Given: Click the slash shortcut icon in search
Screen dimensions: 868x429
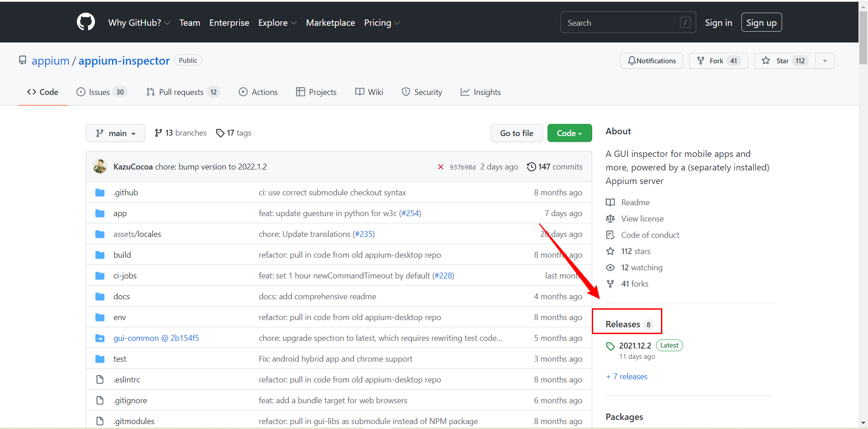Looking at the screenshot, I should (x=685, y=23).
